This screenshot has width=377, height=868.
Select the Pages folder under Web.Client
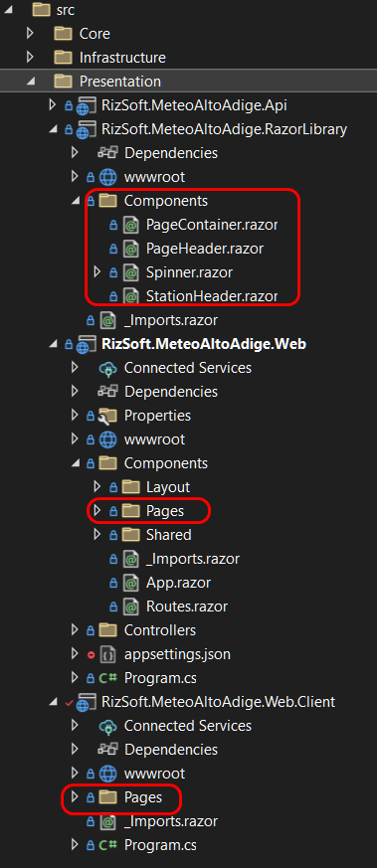[x=143, y=797]
